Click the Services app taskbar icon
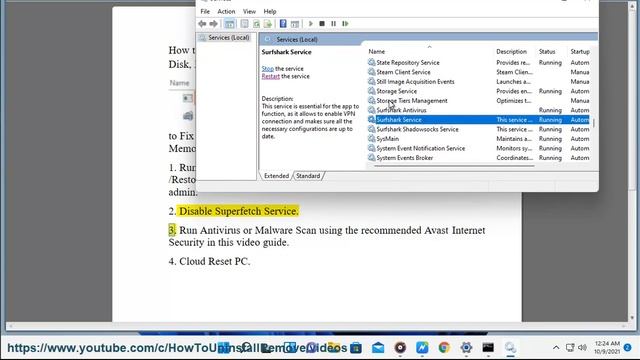This screenshot has height=360, width=640. pos(510,348)
